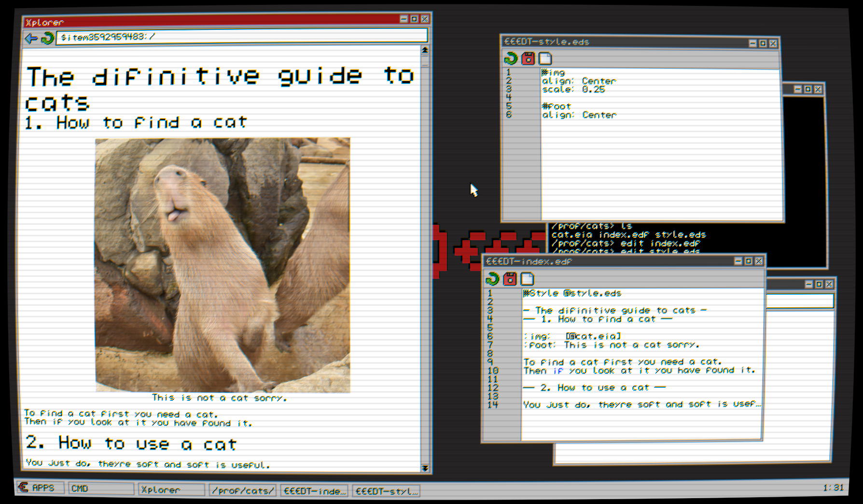The image size is (863, 504).
Task: Maximize the EEEDT-style.eds window
Action: 763,43
